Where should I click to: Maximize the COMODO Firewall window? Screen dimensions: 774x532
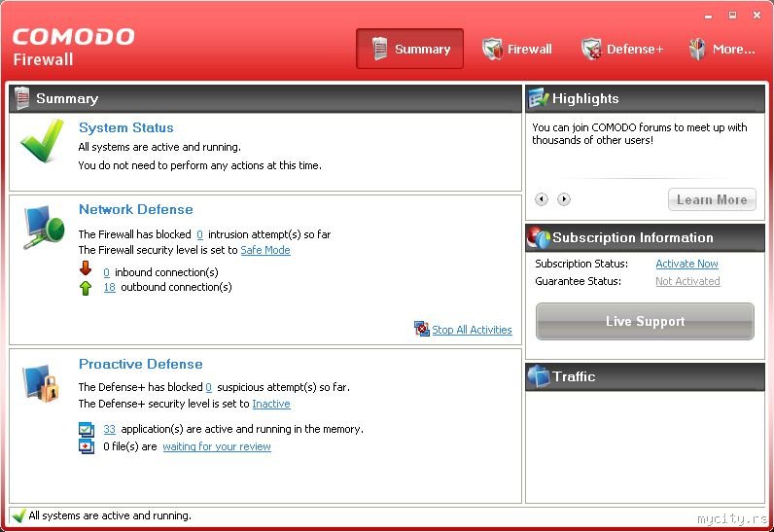[x=732, y=16]
